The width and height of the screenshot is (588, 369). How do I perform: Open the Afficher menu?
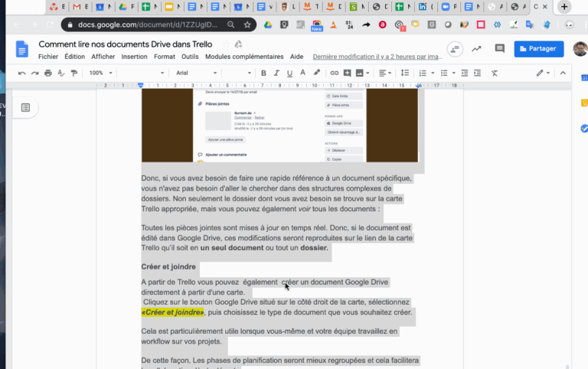pos(103,57)
